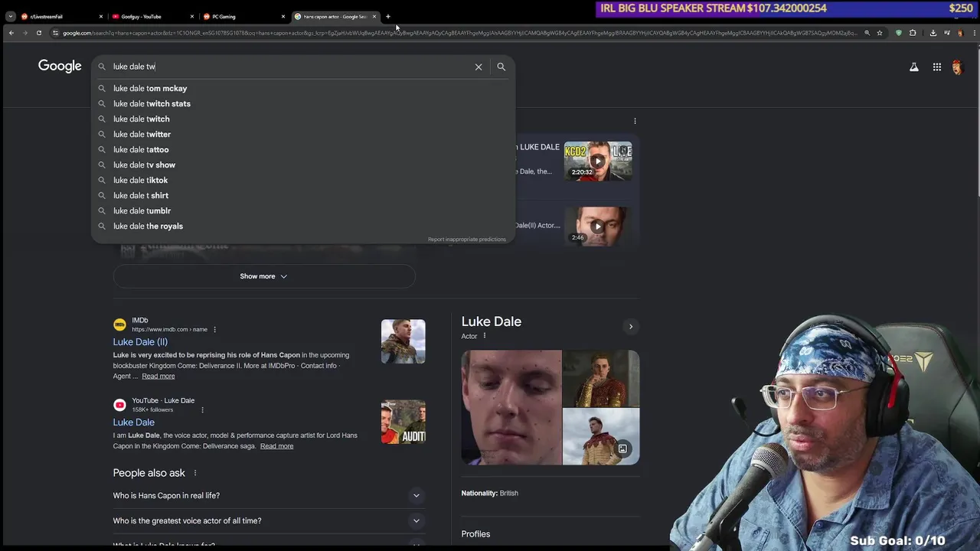Choose suggestion luke dale twitter

(303, 134)
